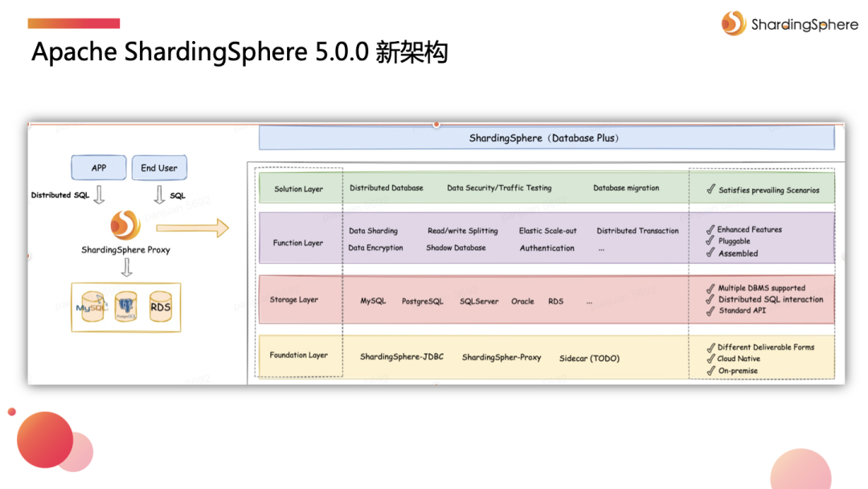The image size is (868, 489).
Task: Click the PostgreSQL elephant icon
Action: (125, 307)
